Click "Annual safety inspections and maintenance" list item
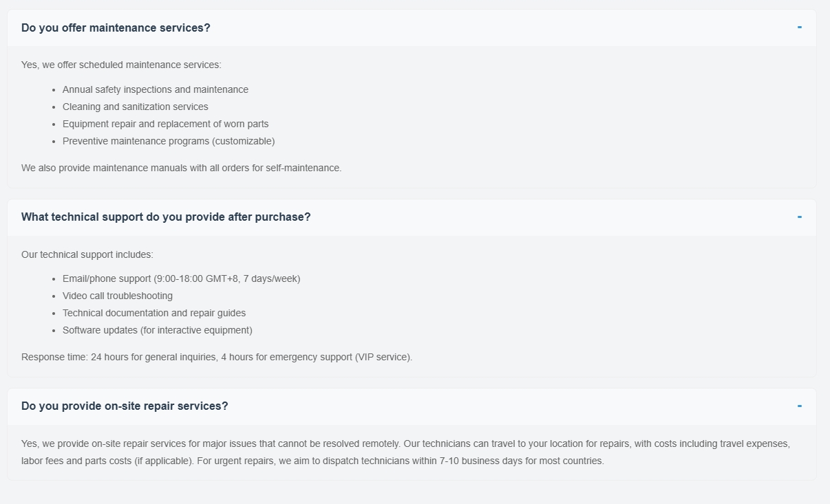The height and width of the screenshot is (504, 830). coord(156,89)
